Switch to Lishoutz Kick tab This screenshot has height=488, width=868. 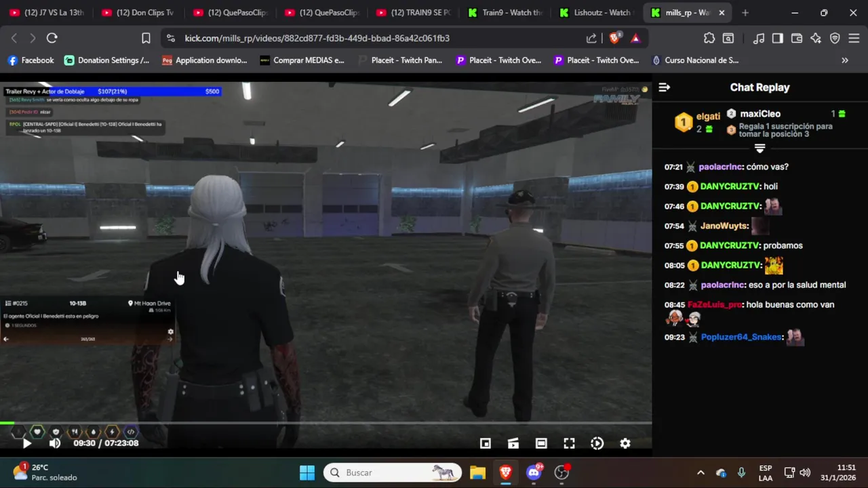pos(595,13)
